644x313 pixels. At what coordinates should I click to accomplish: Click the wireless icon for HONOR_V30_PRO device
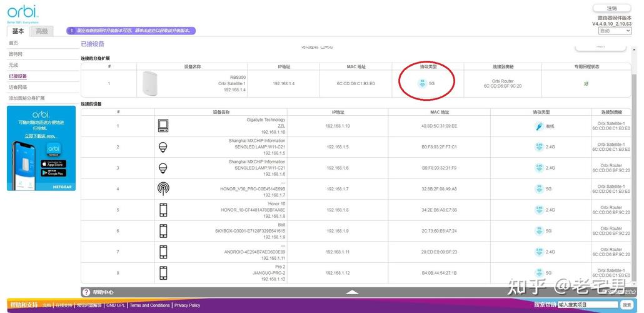[x=163, y=189]
